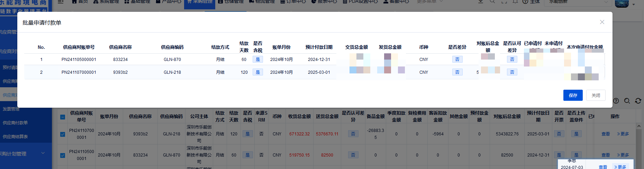Image resolution: width=644 pixels, height=169 pixels.
Task: Click 预计付款日期 column header in dialog
Action: point(319,47)
